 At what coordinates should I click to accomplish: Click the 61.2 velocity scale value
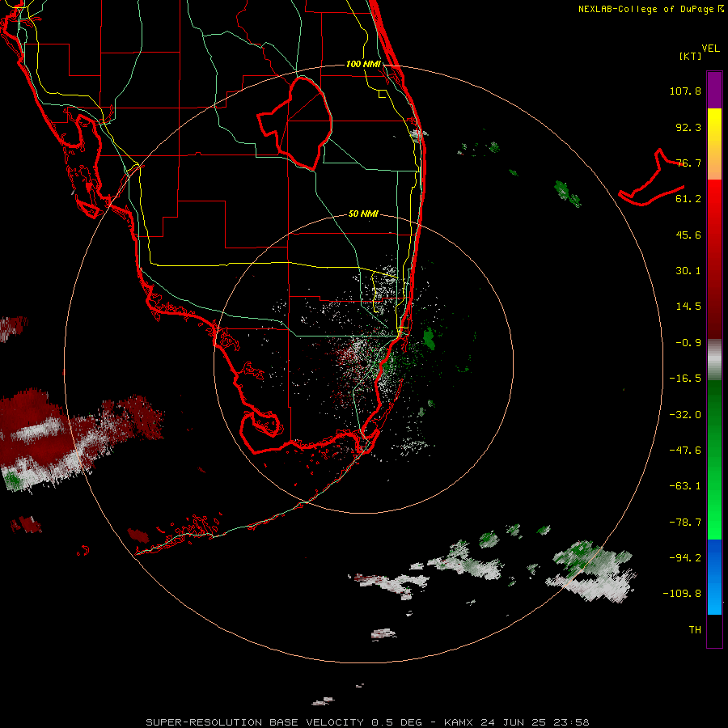[688, 199]
